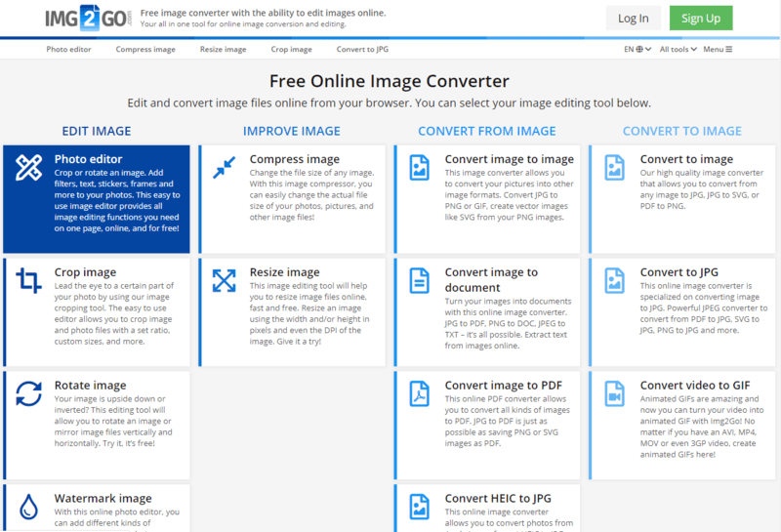Click the Convert image to PDF icon
The width and height of the screenshot is (781, 532).
[420, 393]
